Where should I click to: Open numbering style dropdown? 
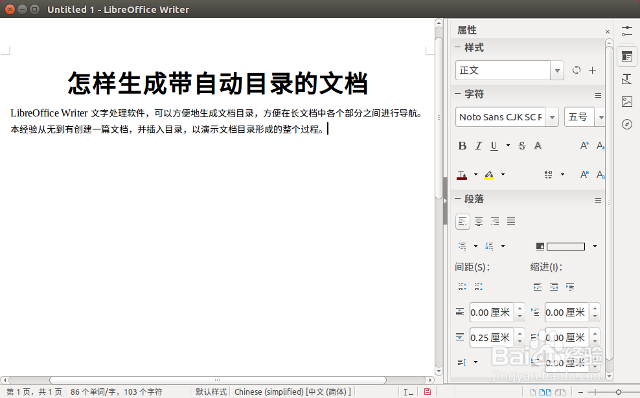pos(503,246)
